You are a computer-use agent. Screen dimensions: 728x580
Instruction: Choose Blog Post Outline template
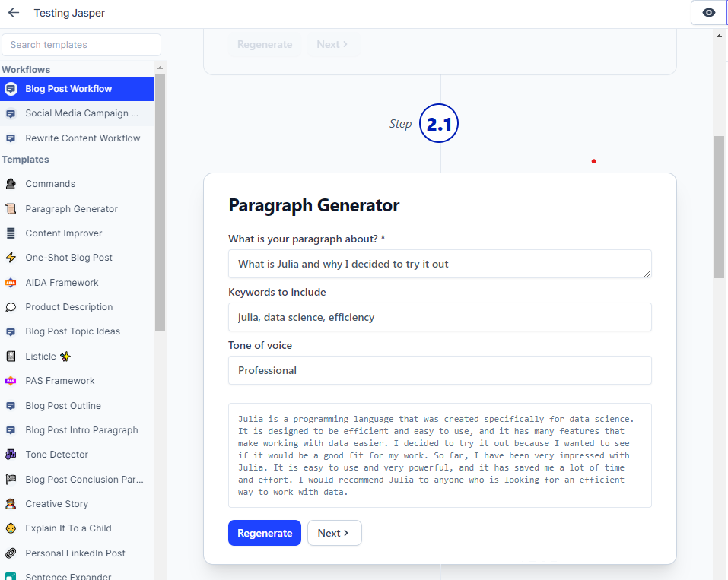coord(77,405)
